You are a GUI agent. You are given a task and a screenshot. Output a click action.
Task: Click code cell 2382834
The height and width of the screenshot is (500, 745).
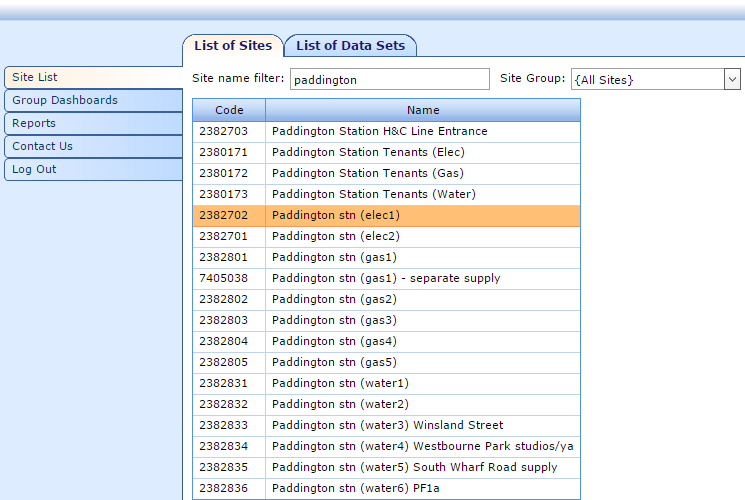(229, 446)
